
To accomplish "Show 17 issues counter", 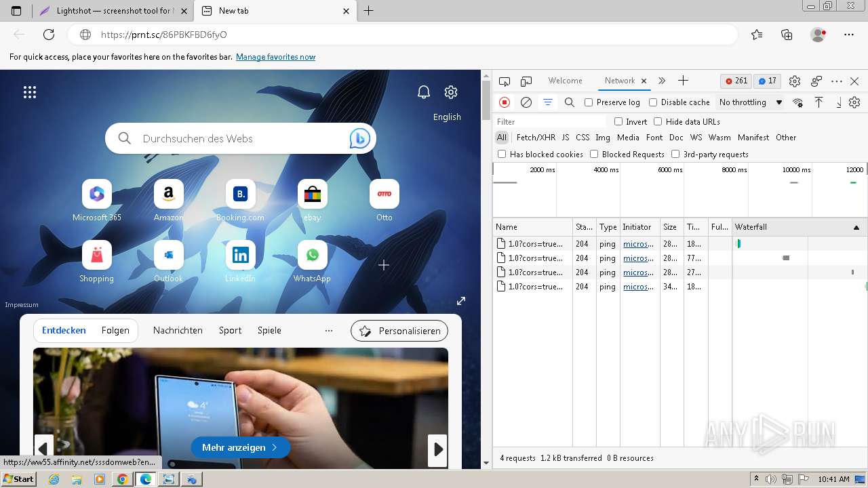I will tap(767, 81).
